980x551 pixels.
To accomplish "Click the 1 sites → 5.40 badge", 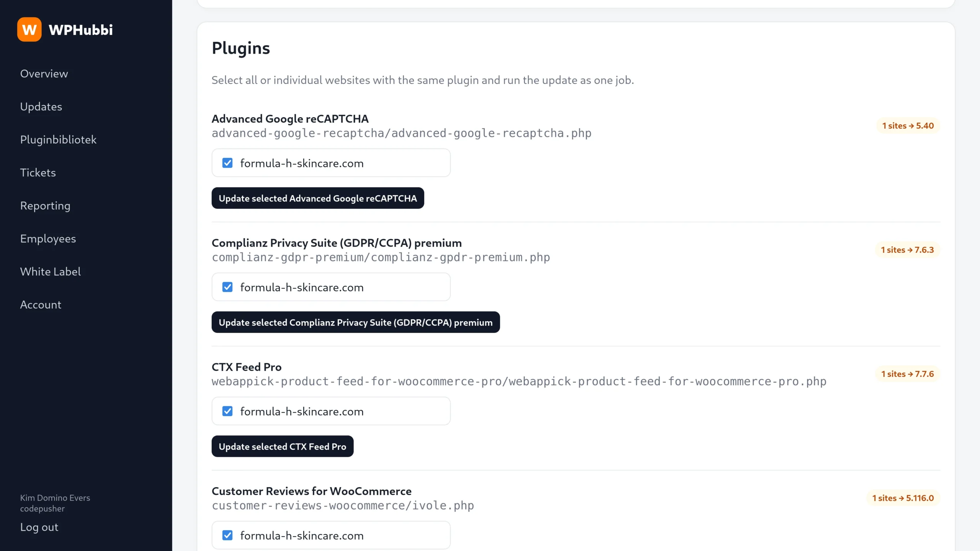I will [x=908, y=126].
